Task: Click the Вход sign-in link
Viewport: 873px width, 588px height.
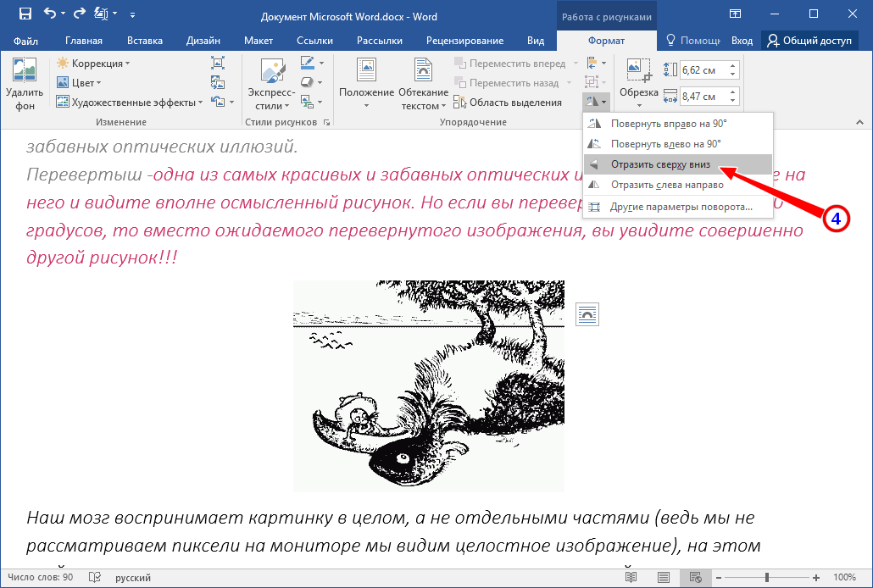Action: (742, 41)
